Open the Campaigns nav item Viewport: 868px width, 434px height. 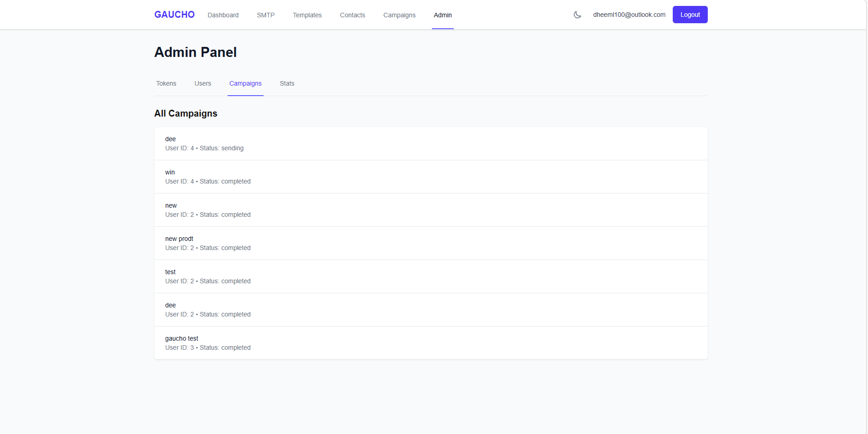399,15
